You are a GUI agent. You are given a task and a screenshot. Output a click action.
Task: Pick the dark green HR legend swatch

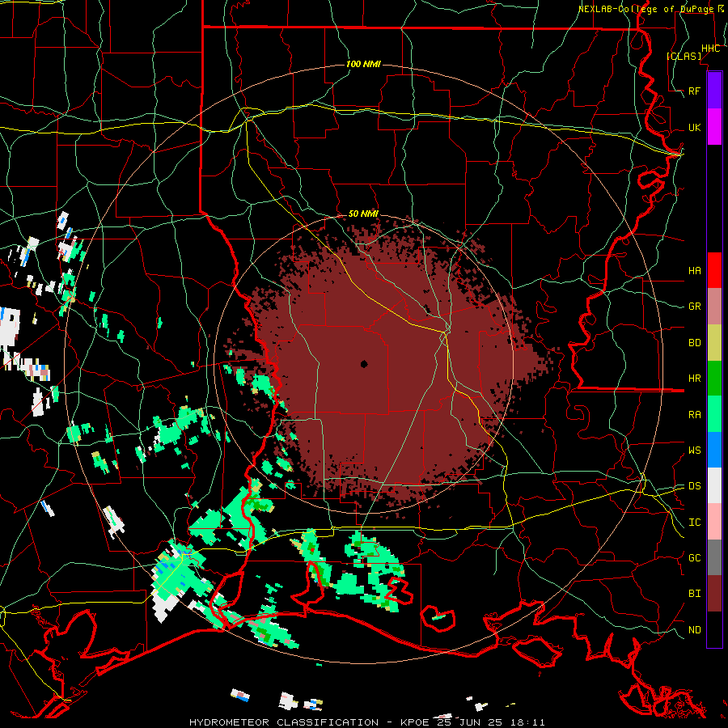pyautogui.click(x=714, y=379)
